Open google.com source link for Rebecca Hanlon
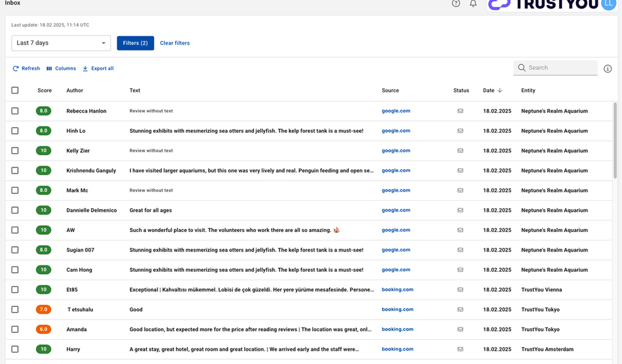This screenshot has width=622, height=364. tap(396, 111)
